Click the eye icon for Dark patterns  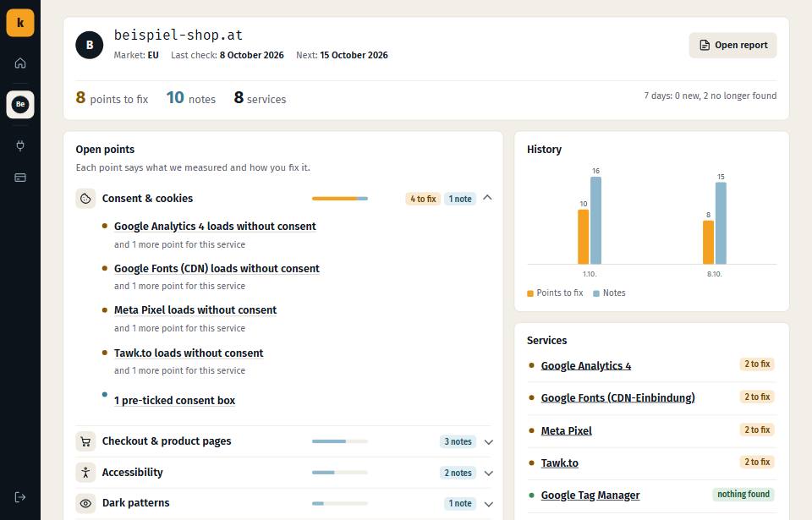coord(85,503)
